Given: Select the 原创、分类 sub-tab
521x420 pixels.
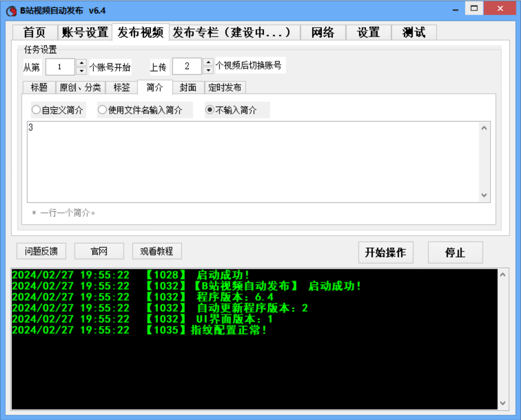Looking at the screenshot, I should 80,88.
